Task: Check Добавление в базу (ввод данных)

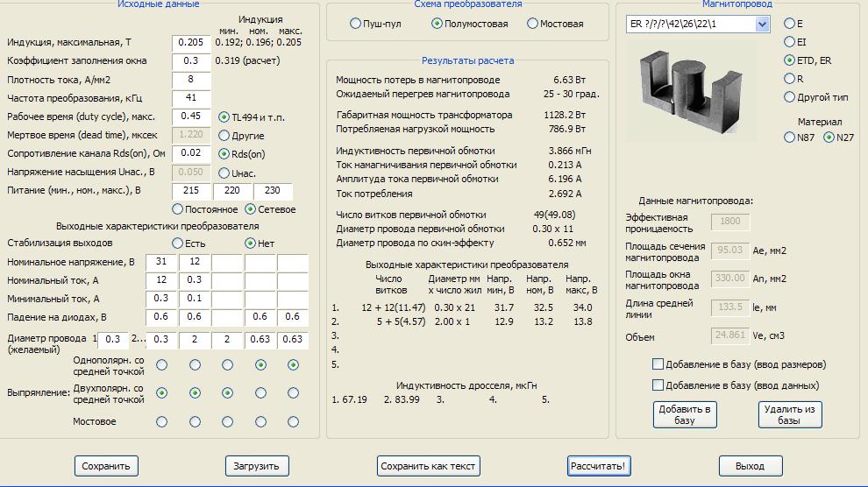Action: 658,385
